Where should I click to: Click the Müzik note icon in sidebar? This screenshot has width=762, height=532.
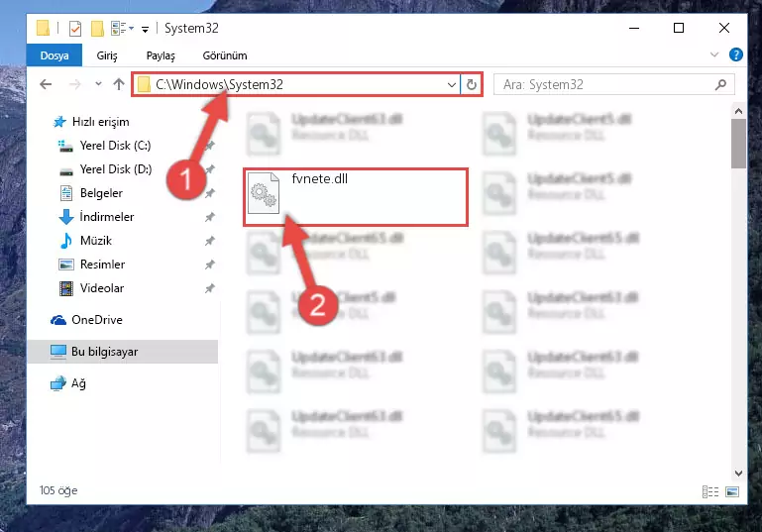(66, 241)
